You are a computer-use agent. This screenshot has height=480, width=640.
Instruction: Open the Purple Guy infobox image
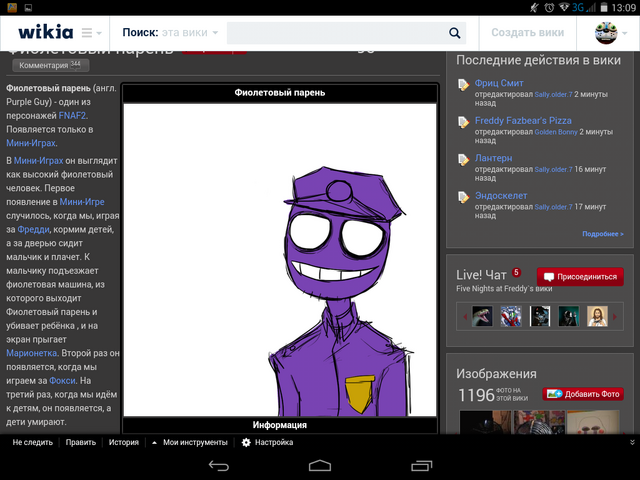tap(280, 260)
